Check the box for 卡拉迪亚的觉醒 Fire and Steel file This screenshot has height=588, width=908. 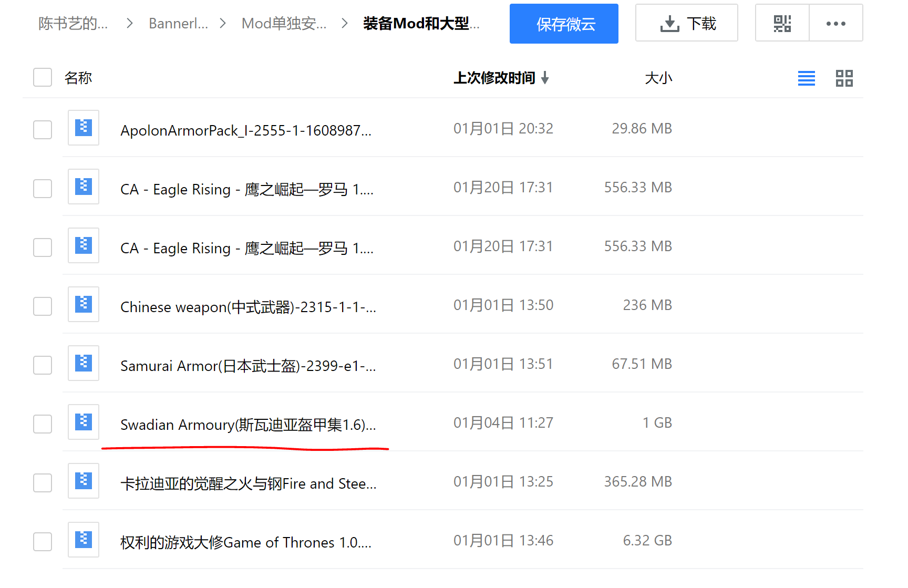pyautogui.click(x=43, y=483)
